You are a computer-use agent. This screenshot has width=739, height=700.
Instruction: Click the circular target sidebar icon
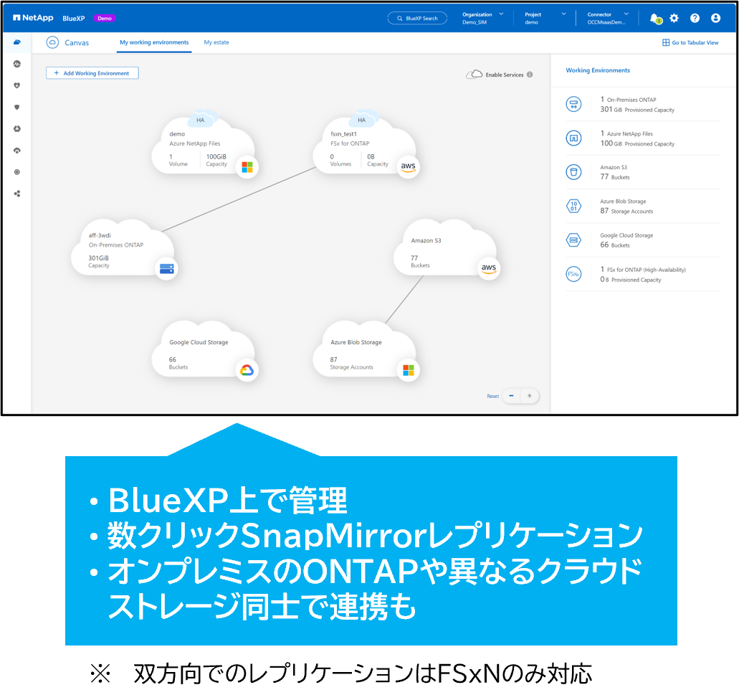[17, 172]
